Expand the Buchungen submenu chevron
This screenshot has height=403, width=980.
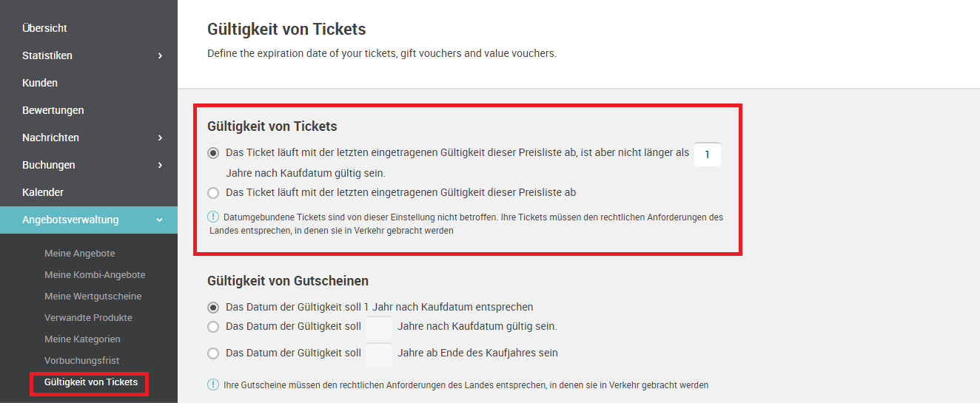coord(160,165)
